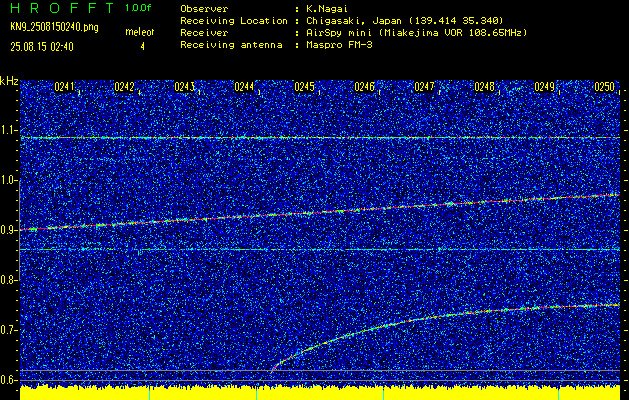Click the meteor count value 4
Viewport: 629px width, 400px height.
142,47
